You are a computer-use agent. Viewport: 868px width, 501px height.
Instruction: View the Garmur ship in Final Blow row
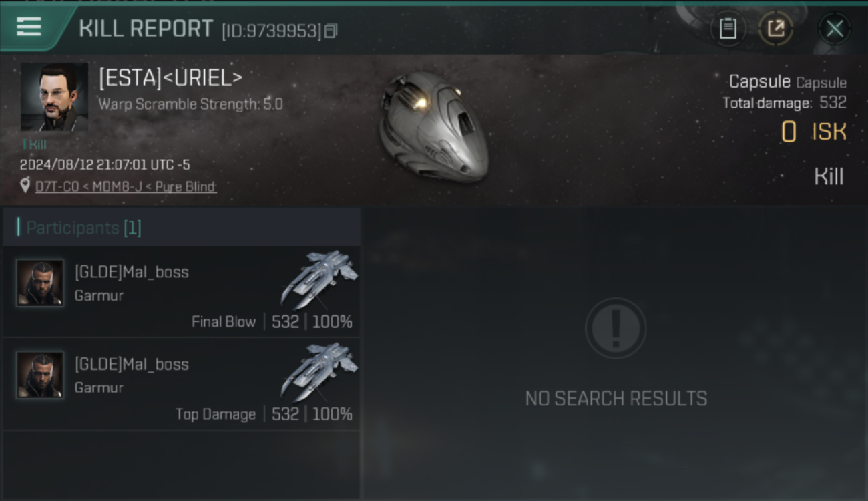[319, 278]
